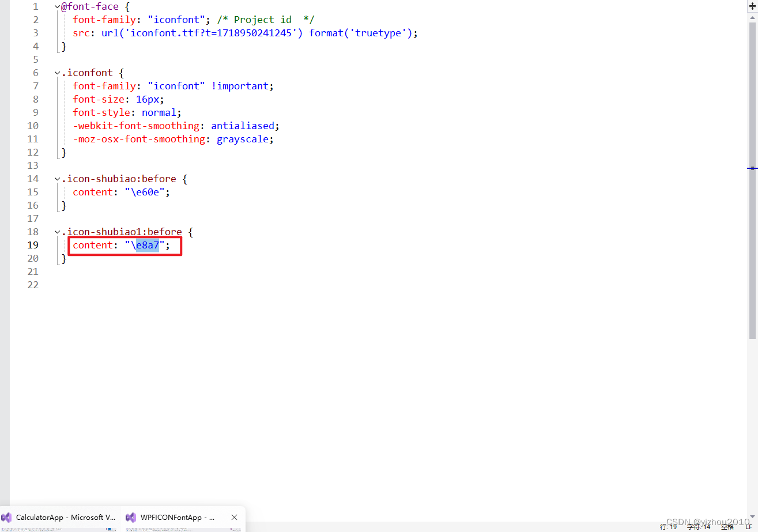This screenshot has width=758, height=532.
Task: Click the .icon-shubiao1:before selector
Action: 122,232
